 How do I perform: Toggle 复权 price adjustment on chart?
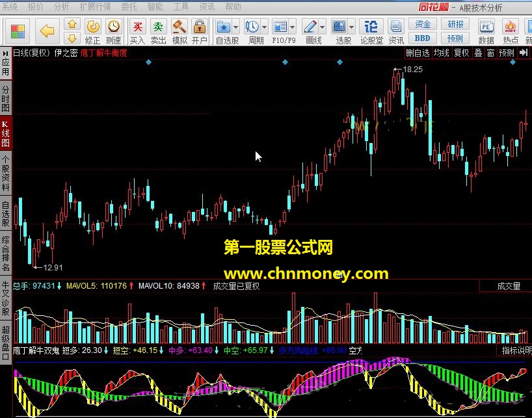461,53
